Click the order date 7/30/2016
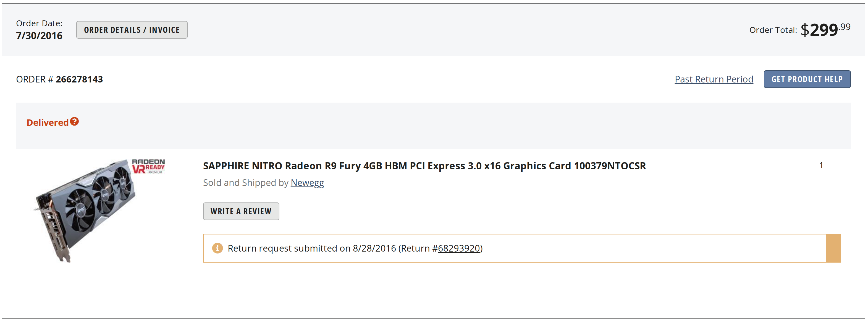Viewport: 868px width, 323px height. [x=39, y=36]
